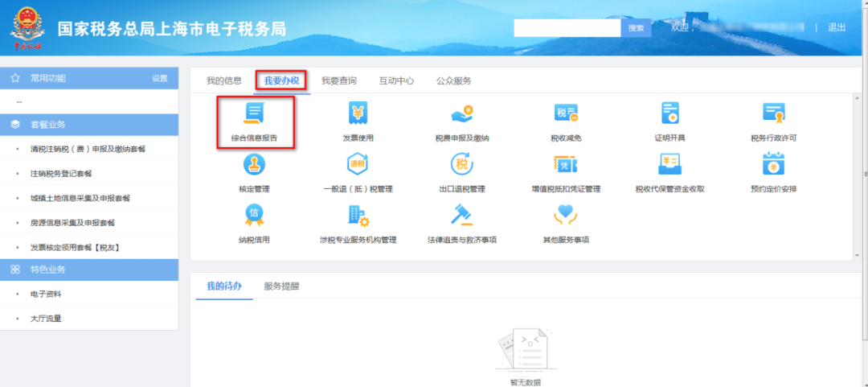Click the search input field in header

(567, 28)
